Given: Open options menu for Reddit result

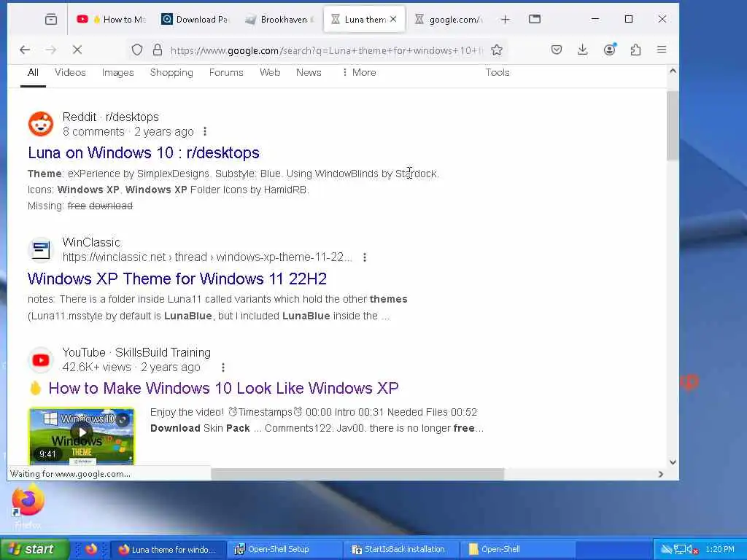Looking at the screenshot, I should pyautogui.click(x=205, y=131).
